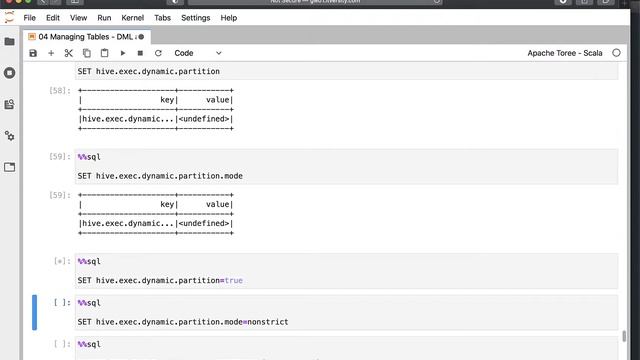Click the kernel status circle indicator

(616, 53)
